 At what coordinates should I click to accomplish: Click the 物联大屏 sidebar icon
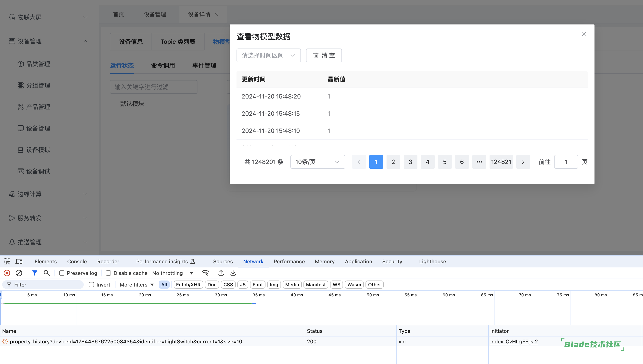pyautogui.click(x=12, y=17)
